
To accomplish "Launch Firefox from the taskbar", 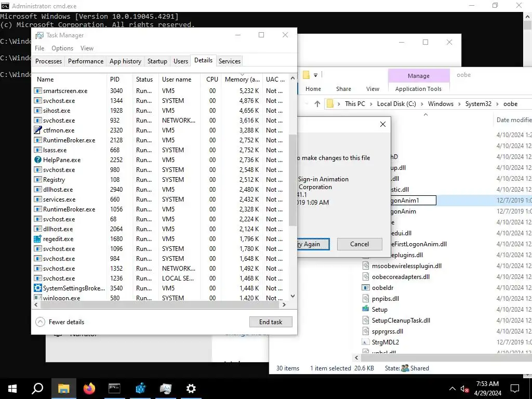I will (89, 389).
